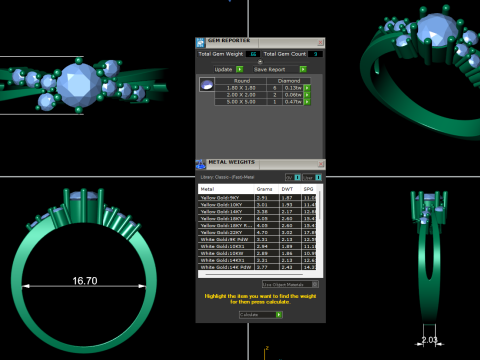This screenshot has height=360, width=480.
Task: Click the Total Gem Count value field
Action: [x=315, y=54]
